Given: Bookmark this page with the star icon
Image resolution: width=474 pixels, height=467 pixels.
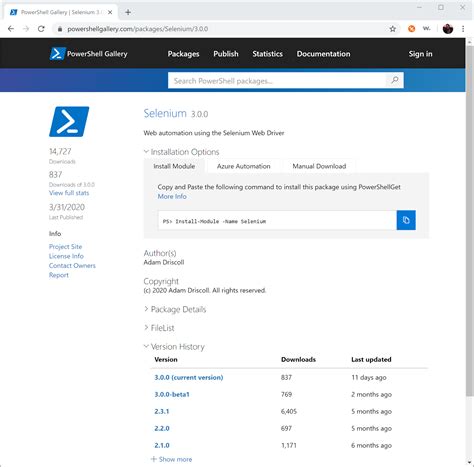Looking at the screenshot, I should (x=393, y=29).
